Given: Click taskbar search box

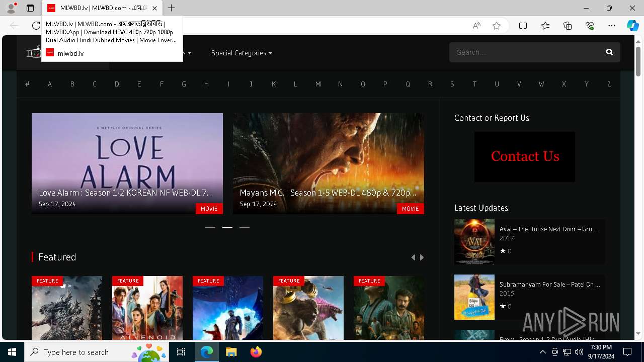Looking at the screenshot, I should pos(97,352).
